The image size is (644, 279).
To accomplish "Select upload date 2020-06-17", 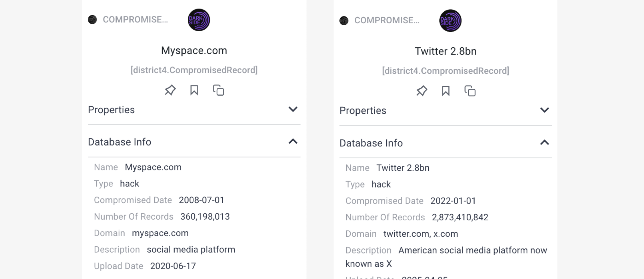I will pyautogui.click(x=173, y=266).
